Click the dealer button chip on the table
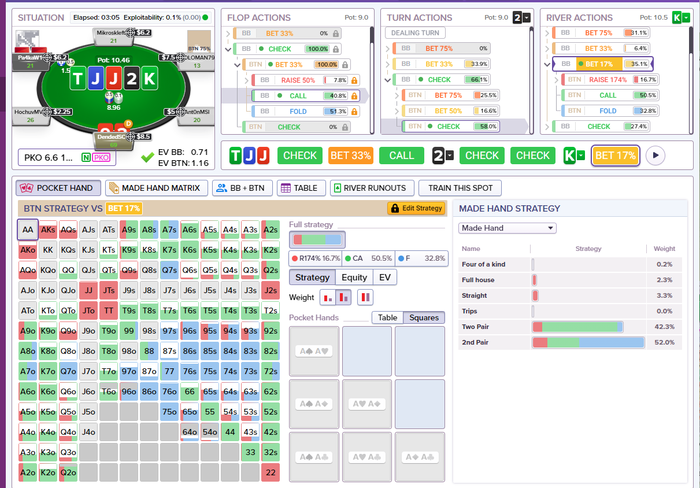The image size is (700, 488). pyautogui.click(x=129, y=123)
